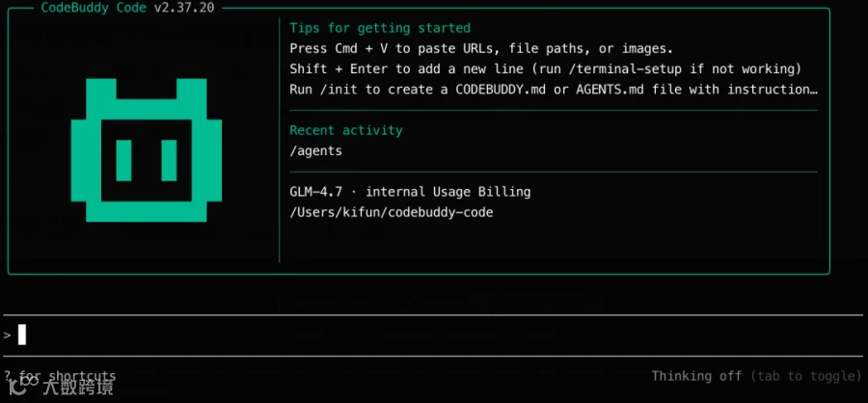This screenshot has height=403, width=868.
Task: Select the /agents recent activity entry
Action: click(315, 150)
